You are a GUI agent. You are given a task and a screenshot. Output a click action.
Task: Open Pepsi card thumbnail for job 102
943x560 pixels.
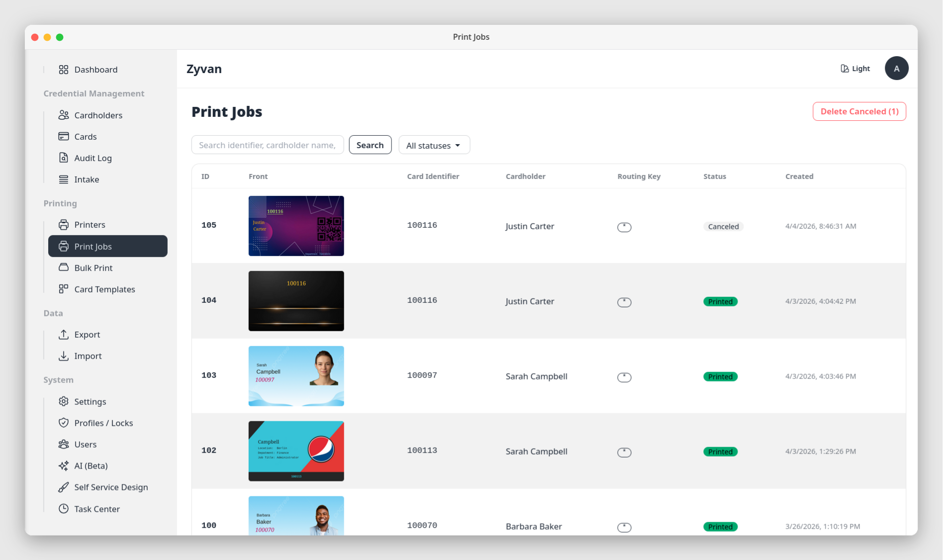pos(296,451)
